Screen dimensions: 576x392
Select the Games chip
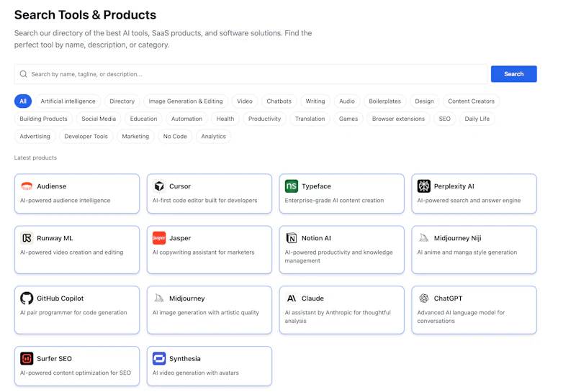pos(348,119)
